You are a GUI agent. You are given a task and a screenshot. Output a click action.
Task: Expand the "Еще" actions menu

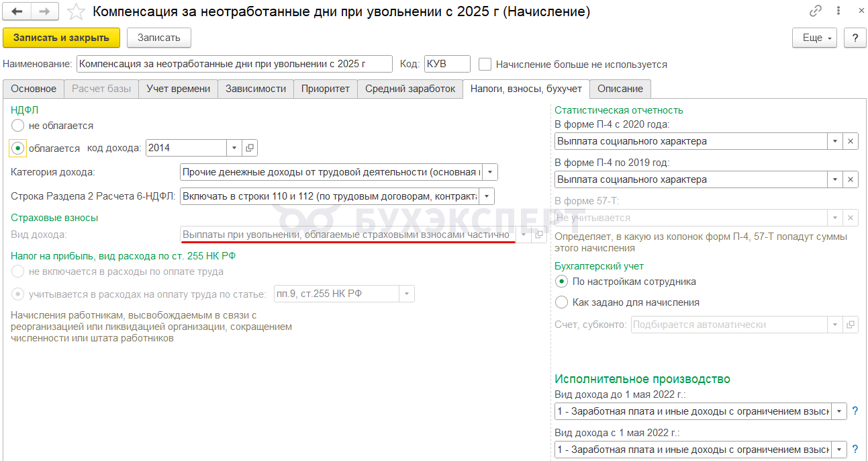815,38
